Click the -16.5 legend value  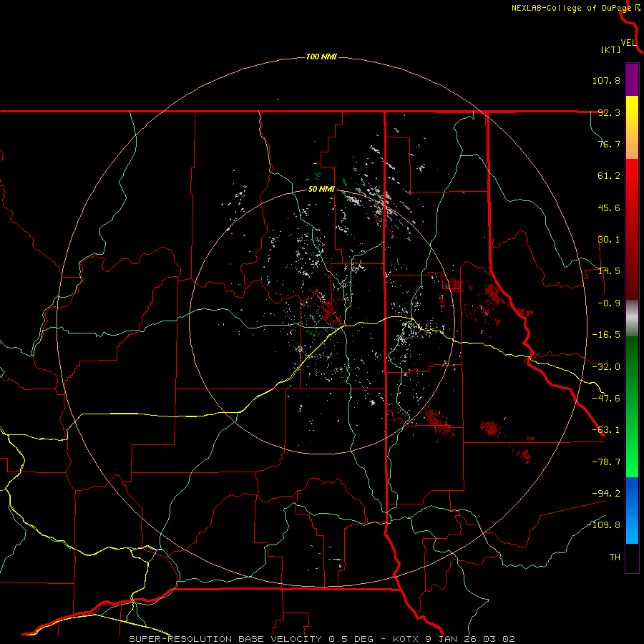606,335
